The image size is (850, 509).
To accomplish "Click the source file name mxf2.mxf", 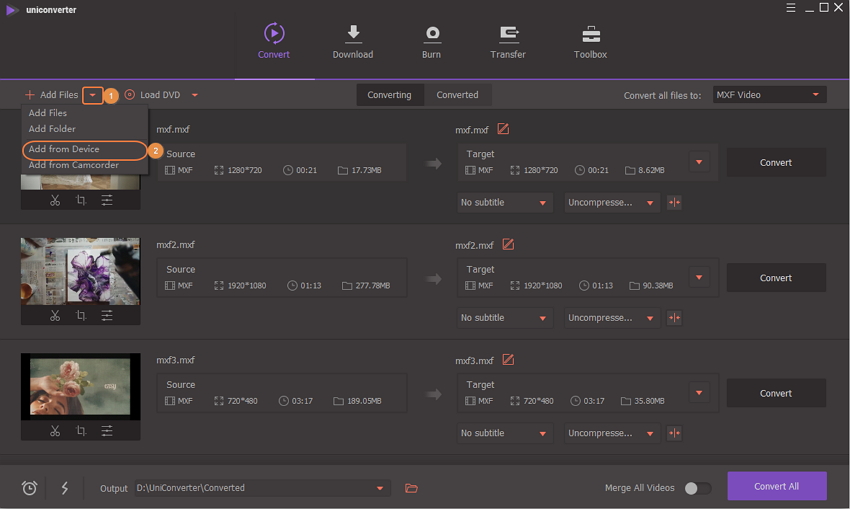I will point(175,244).
